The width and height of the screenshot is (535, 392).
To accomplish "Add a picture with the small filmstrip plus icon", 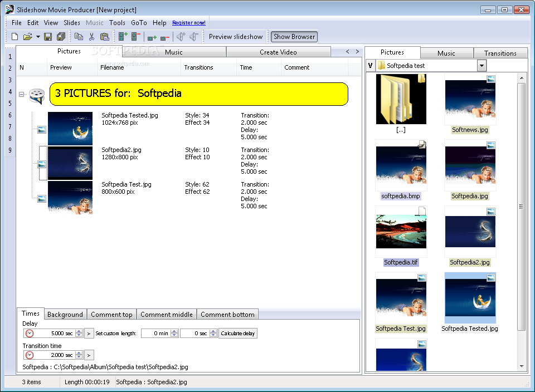I will (152, 37).
